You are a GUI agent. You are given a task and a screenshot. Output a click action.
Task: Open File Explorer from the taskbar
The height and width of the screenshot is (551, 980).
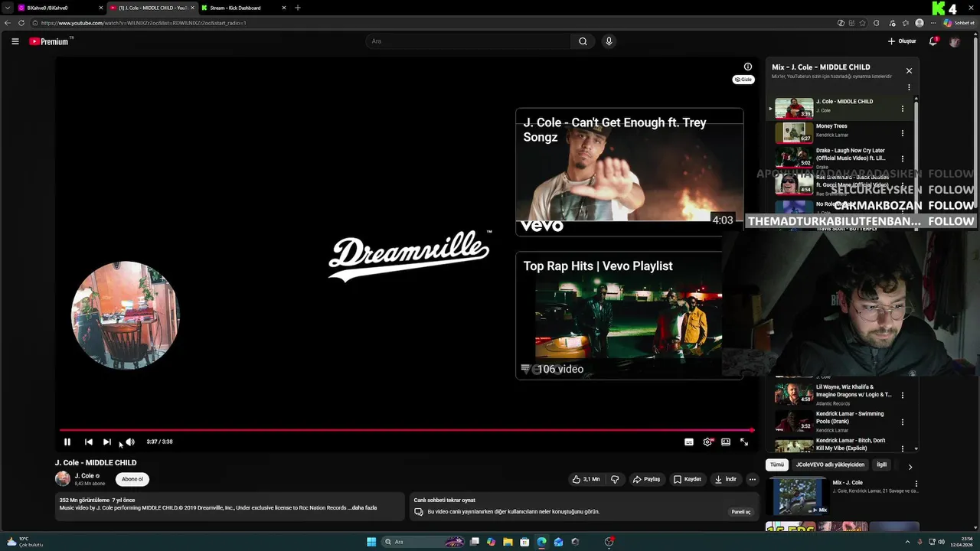tap(508, 542)
